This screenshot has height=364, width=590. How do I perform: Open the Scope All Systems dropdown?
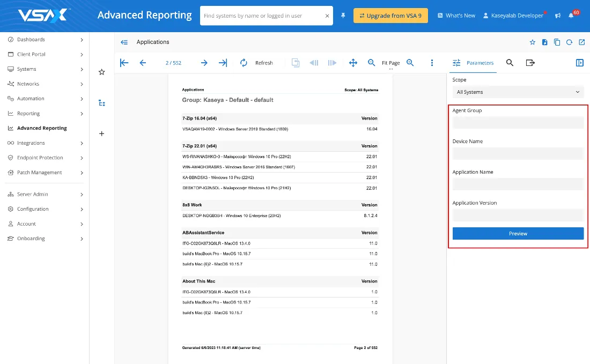(x=518, y=92)
